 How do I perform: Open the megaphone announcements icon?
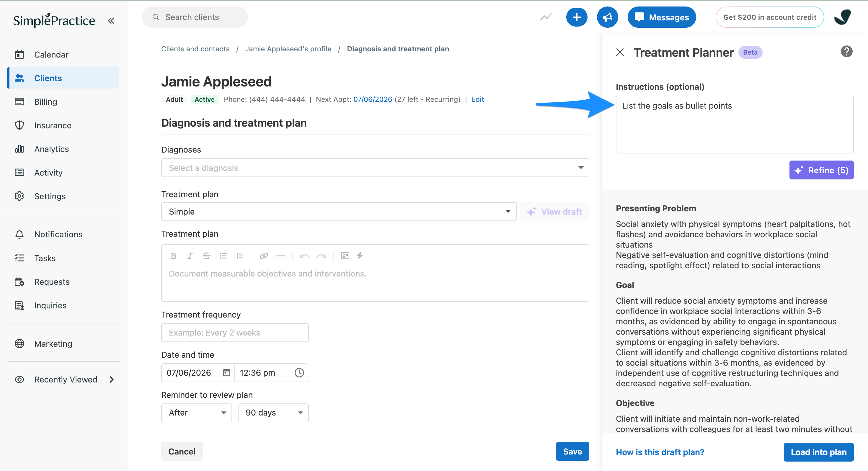click(607, 17)
